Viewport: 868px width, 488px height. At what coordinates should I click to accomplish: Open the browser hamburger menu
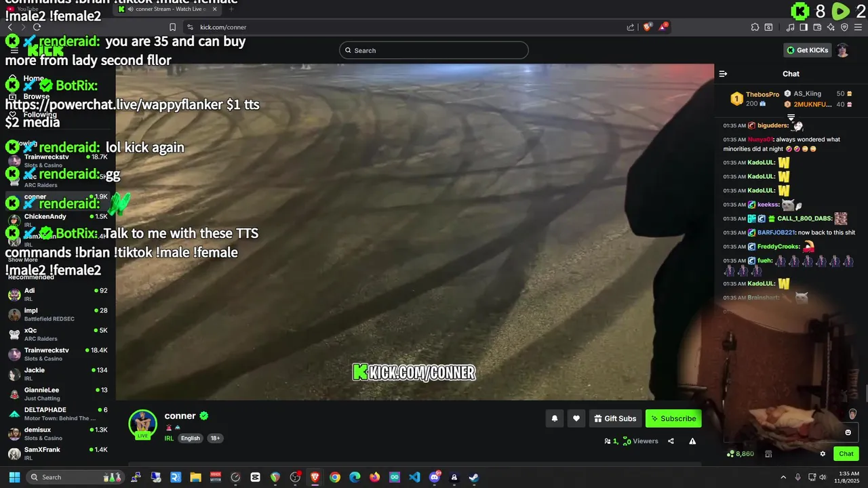[x=858, y=27]
